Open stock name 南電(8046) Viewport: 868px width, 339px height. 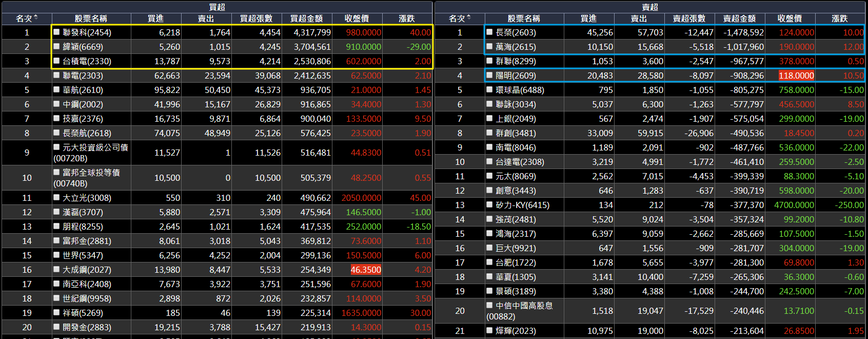[x=516, y=147]
